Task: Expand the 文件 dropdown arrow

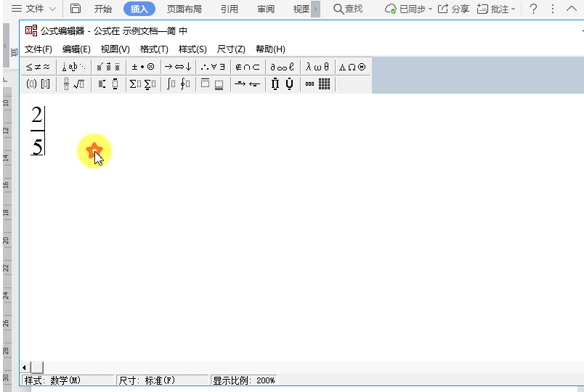Action: (x=53, y=9)
